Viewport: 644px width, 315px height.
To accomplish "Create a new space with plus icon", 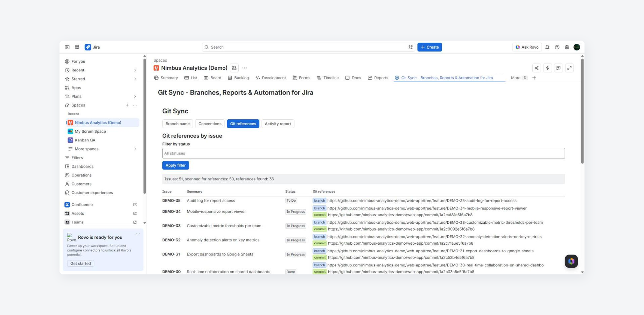I will [x=127, y=105].
